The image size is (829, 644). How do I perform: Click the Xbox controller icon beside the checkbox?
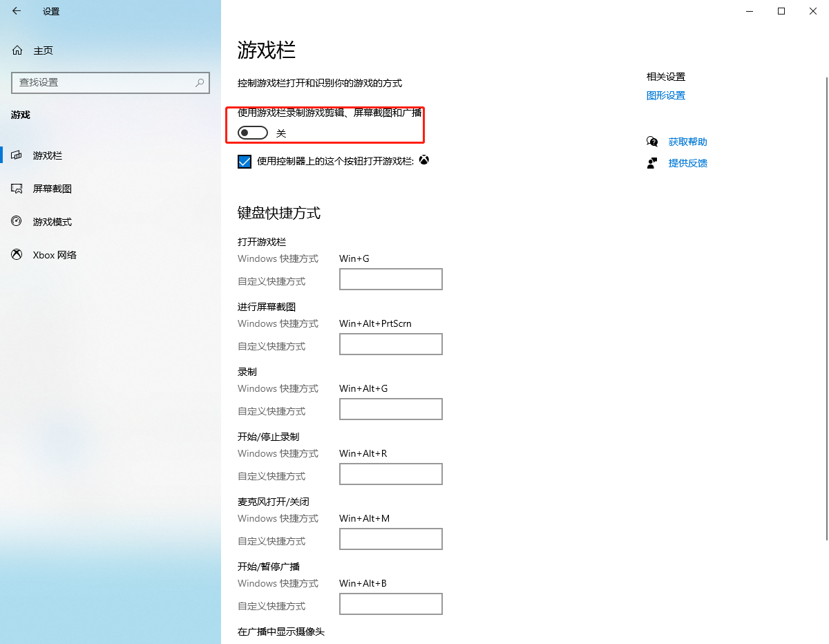423,160
